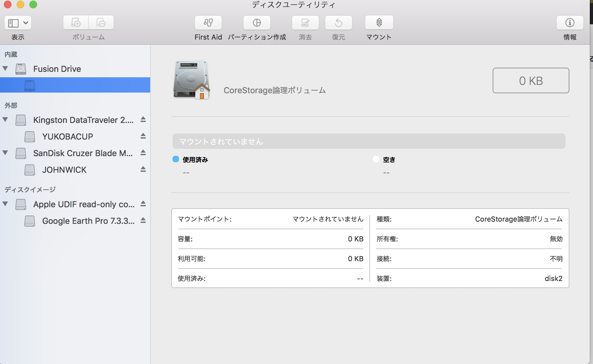Click the blue used-space color indicator
Image resolution: width=593 pixels, height=364 pixels.
(176, 159)
